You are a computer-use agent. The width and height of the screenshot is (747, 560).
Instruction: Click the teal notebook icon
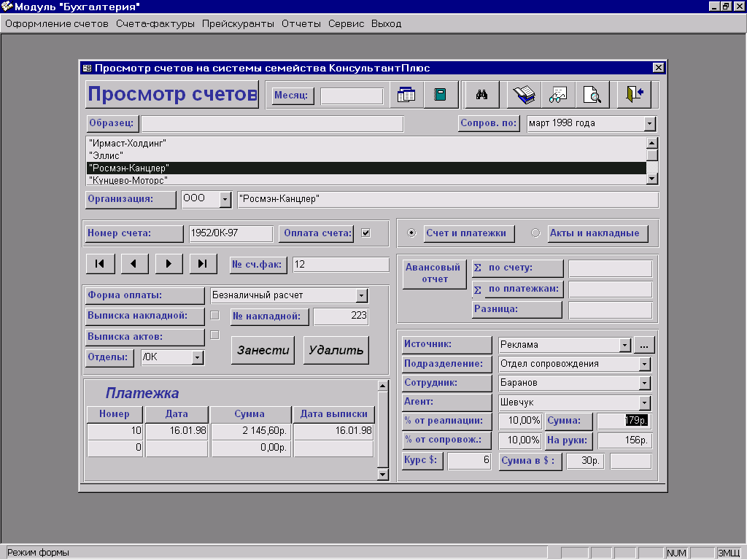click(x=440, y=95)
